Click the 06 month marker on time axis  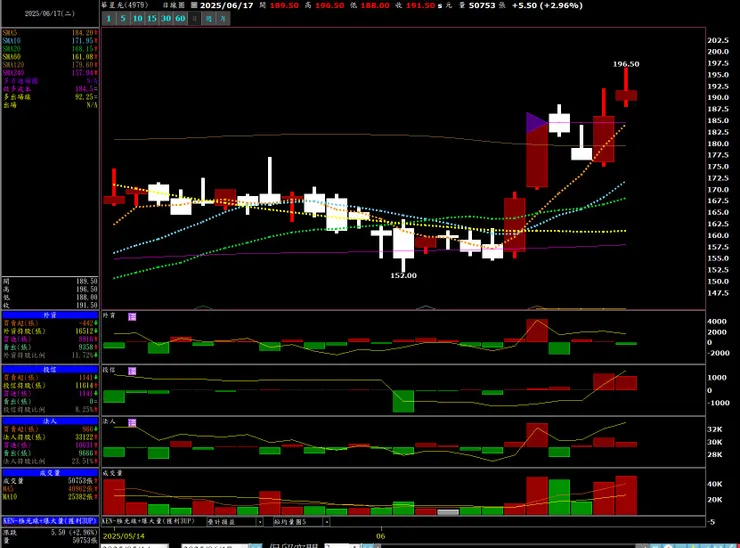[380, 536]
